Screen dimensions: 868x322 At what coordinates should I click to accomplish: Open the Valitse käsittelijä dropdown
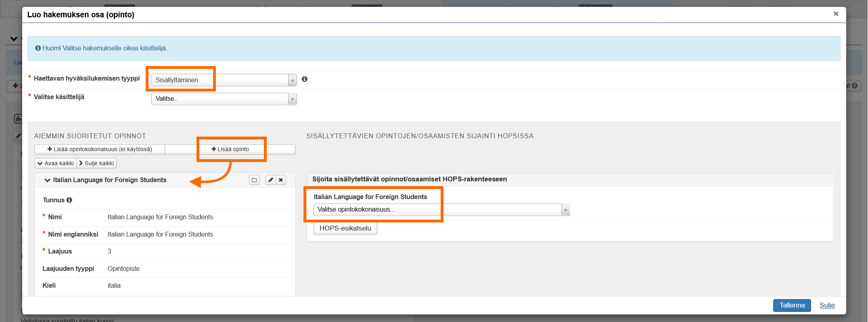tap(224, 99)
